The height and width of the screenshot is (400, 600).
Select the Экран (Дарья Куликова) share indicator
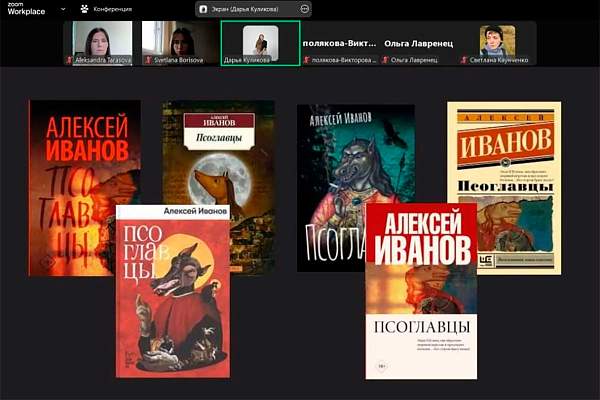click(x=253, y=9)
